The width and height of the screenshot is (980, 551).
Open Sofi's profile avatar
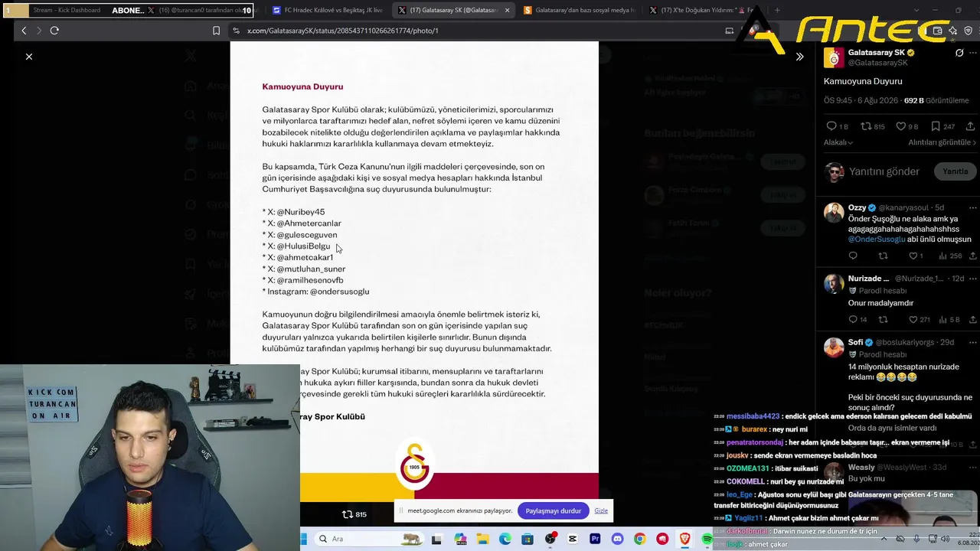click(834, 347)
